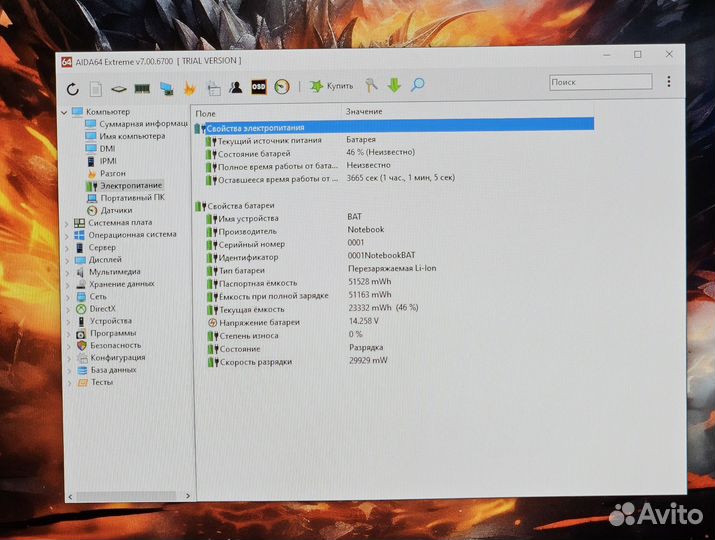This screenshot has height=540, width=715.
Task: Expand the Операционная система node
Action: click(67, 236)
